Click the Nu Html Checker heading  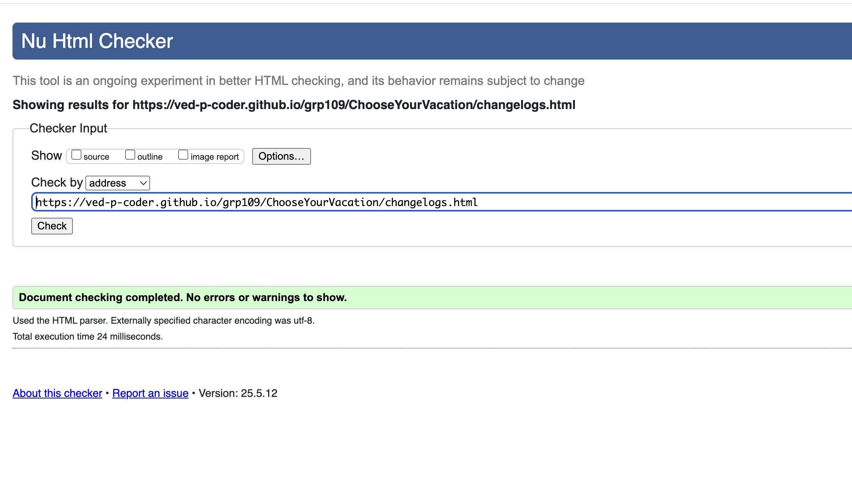pos(97,41)
